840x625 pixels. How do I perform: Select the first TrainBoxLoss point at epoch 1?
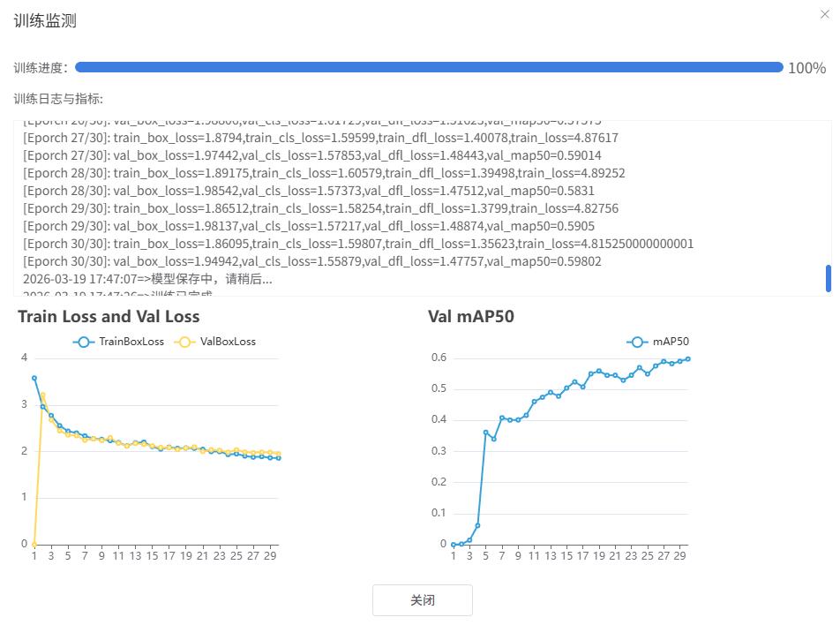click(x=34, y=378)
